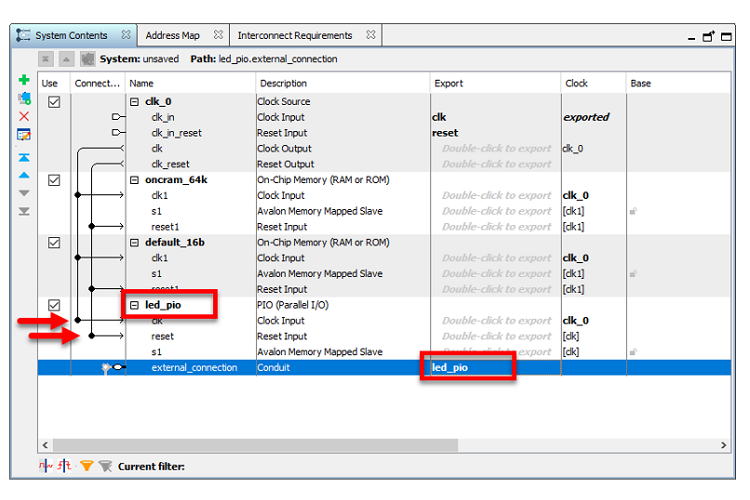The image size is (750, 500).
Task: Move component to top with blue arrow
Action: (x=24, y=157)
